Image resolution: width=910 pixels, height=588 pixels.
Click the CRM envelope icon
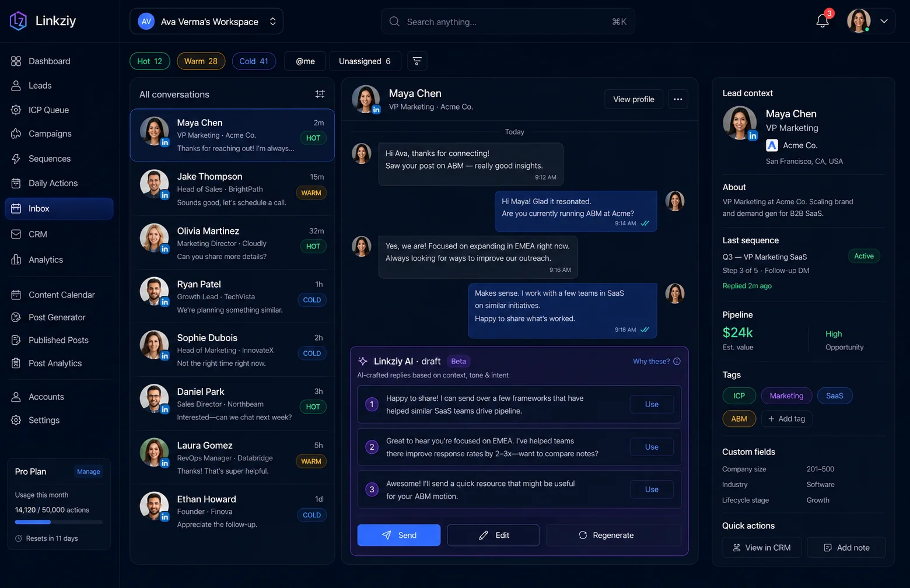[16, 234]
